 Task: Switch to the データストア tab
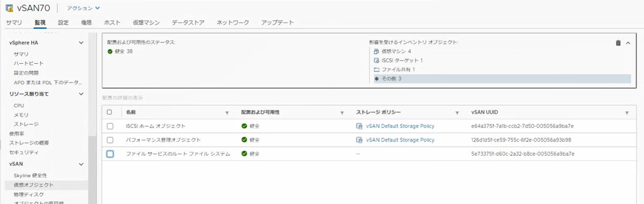[188, 22]
